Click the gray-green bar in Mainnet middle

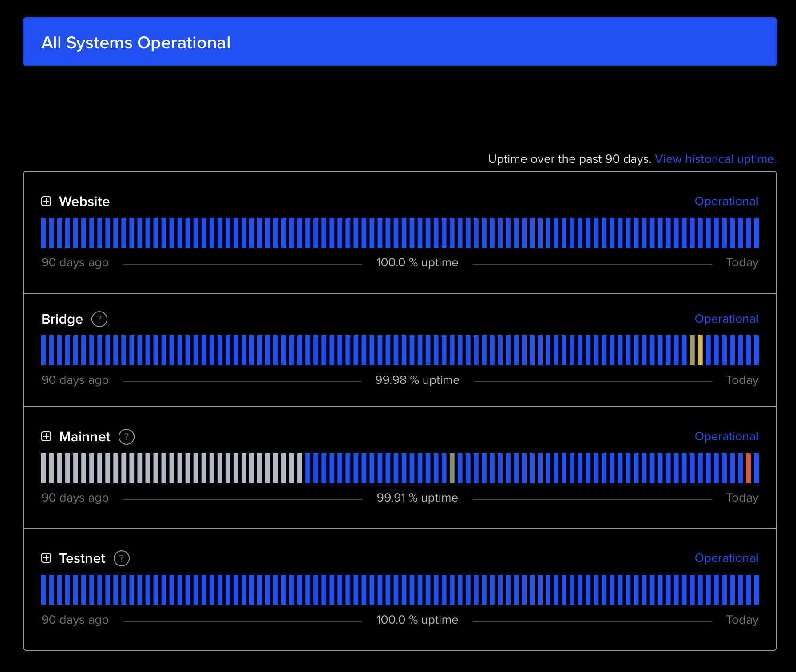(452, 468)
